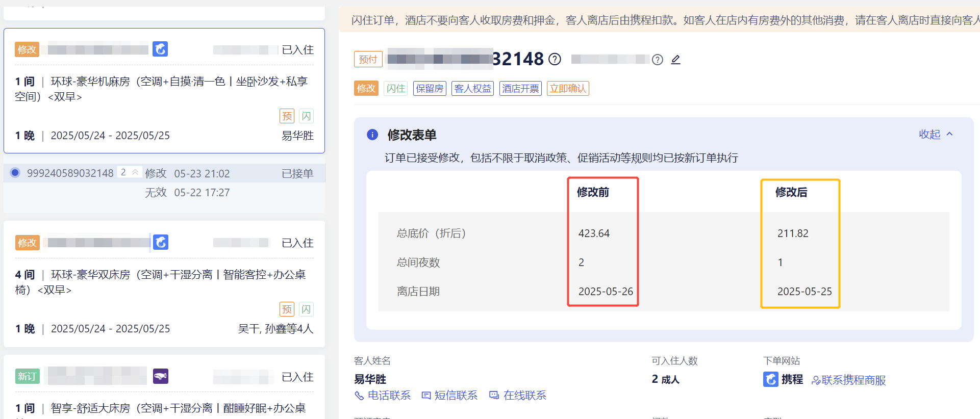Select radio button for order 999240589032148
The image size is (980, 419).
pyautogui.click(x=15, y=173)
